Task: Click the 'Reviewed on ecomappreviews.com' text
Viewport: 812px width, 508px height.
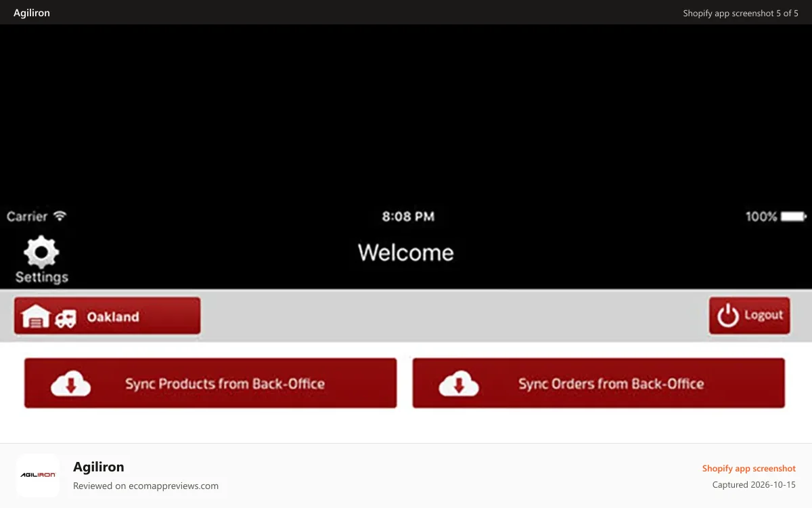Action: (145, 486)
